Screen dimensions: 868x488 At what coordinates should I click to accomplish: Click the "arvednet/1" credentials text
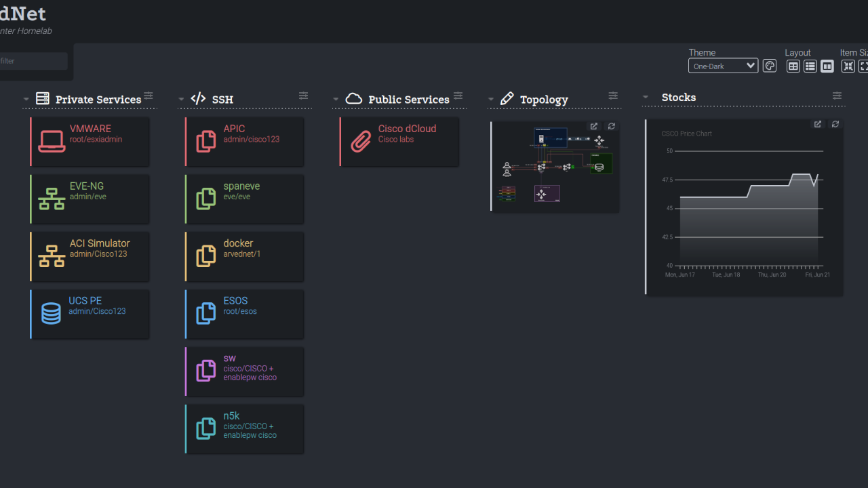pos(242,254)
